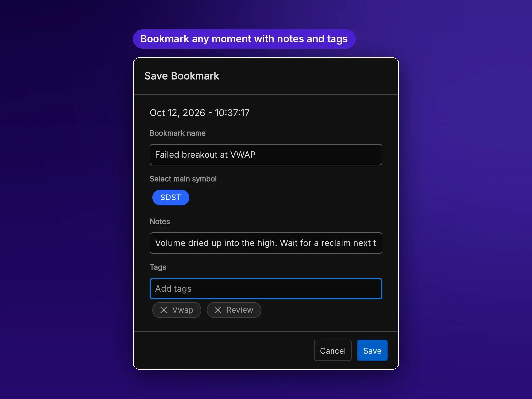Image resolution: width=532 pixels, height=399 pixels.
Task: Click the 'Review' tag label text
Action: (240, 310)
